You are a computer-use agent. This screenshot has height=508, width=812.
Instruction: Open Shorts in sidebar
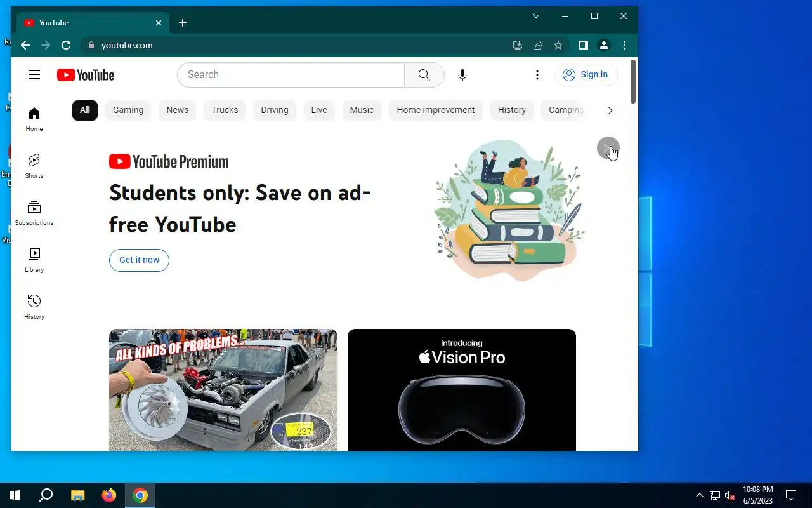tap(34, 166)
